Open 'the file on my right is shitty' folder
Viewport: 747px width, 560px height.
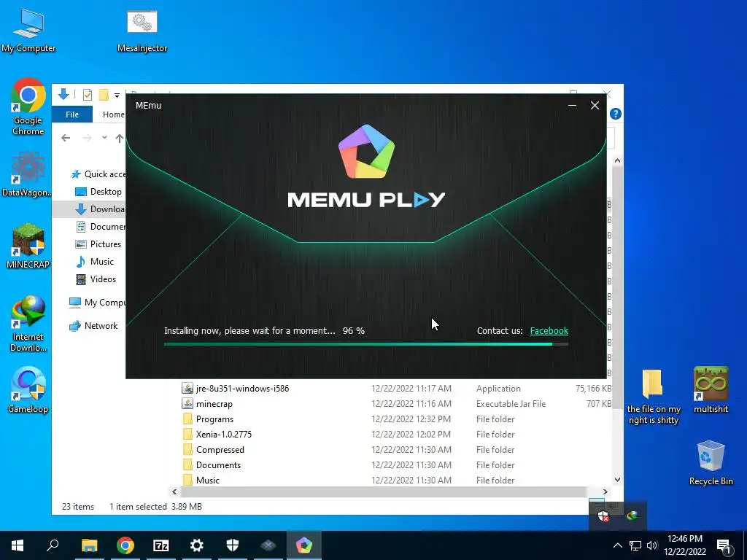coord(653,396)
